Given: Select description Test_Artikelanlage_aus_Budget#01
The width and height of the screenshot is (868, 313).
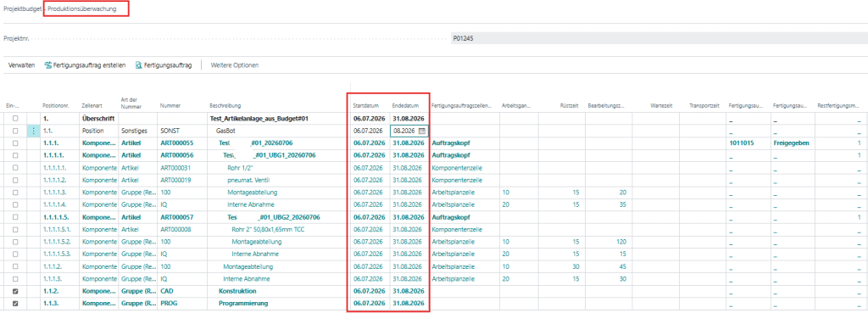Looking at the screenshot, I should tap(259, 119).
